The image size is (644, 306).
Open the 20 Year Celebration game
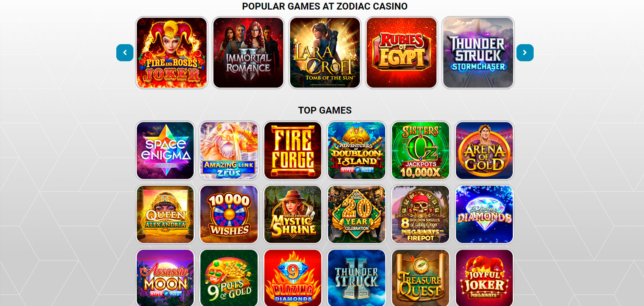click(x=357, y=214)
